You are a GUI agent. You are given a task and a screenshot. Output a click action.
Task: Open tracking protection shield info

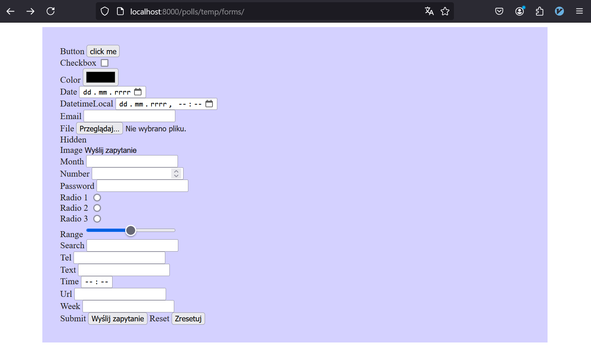[x=105, y=11]
